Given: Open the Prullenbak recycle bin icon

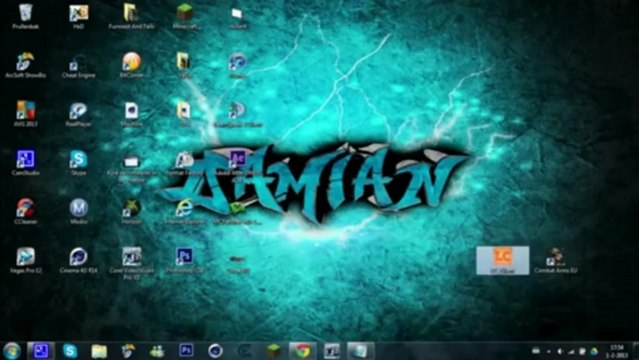Looking at the screenshot, I should click(x=25, y=16).
